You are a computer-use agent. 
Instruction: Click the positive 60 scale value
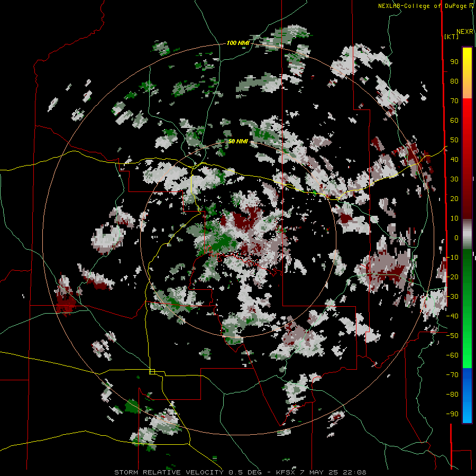click(454, 121)
